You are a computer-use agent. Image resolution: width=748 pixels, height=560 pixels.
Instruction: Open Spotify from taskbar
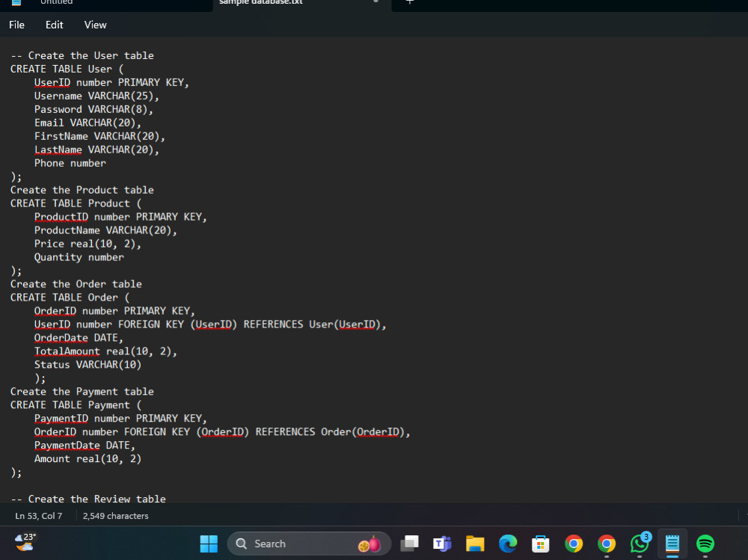click(705, 544)
